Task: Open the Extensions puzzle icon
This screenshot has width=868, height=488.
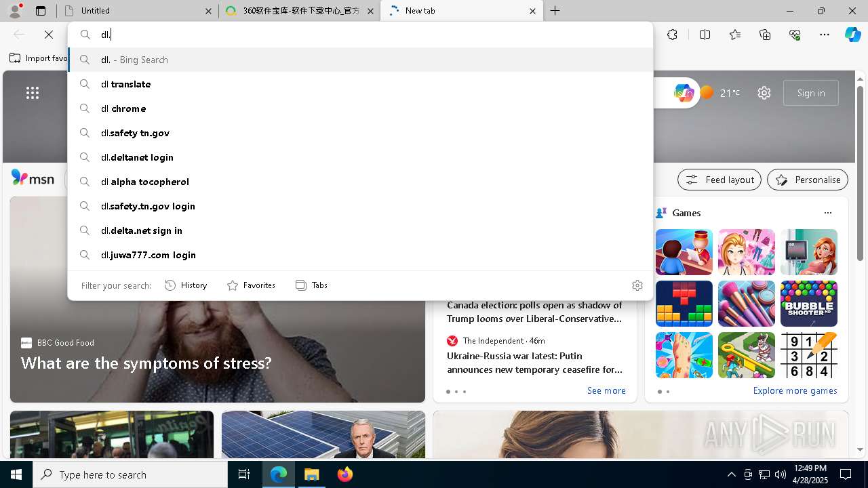Action: [x=672, y=35]
